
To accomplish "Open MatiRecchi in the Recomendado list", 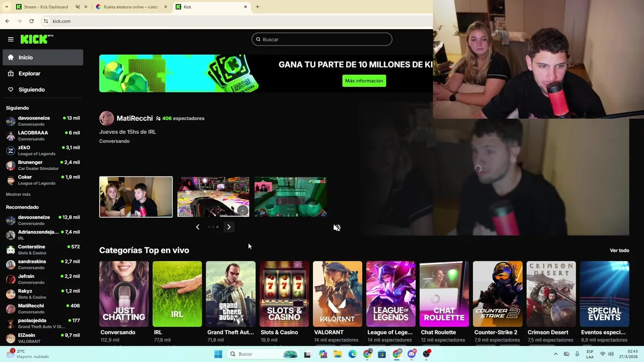I will (x=43, y=308).
